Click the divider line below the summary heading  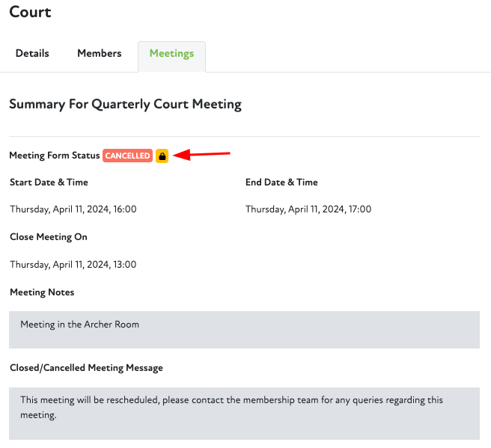pyautogui.click(x=244, y=136)
